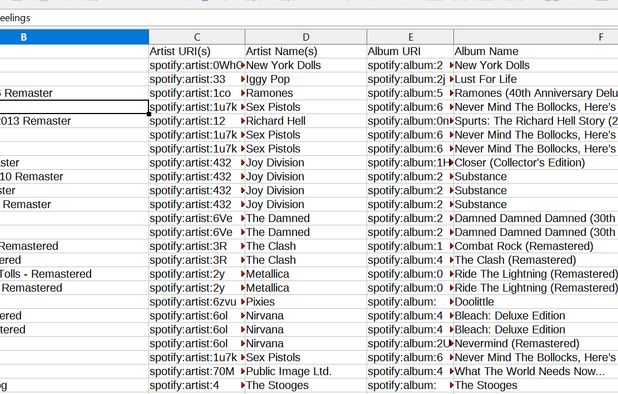
Task: Select the 'spotify:album:1' cell
Action: 410,246
